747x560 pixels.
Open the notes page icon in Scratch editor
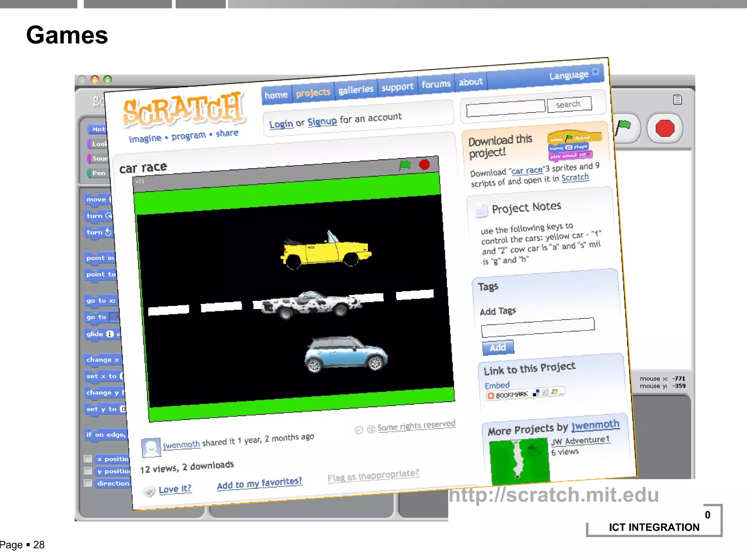pos(677,100)
